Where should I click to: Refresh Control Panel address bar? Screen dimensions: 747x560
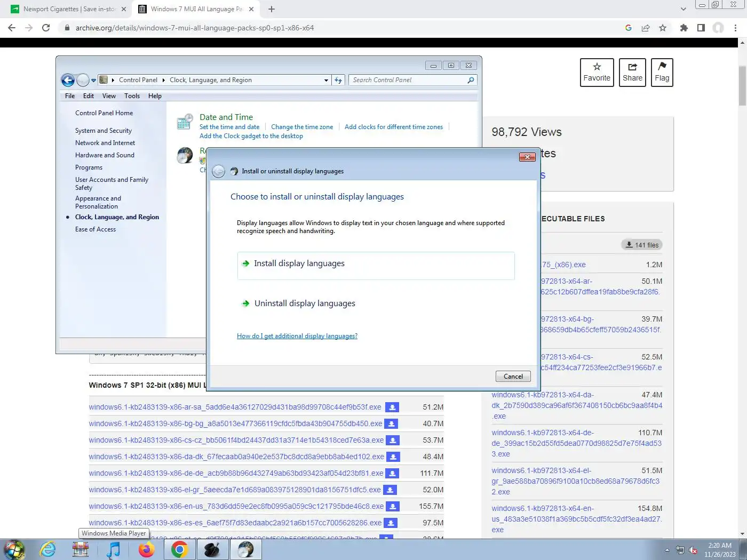[338, 80]
